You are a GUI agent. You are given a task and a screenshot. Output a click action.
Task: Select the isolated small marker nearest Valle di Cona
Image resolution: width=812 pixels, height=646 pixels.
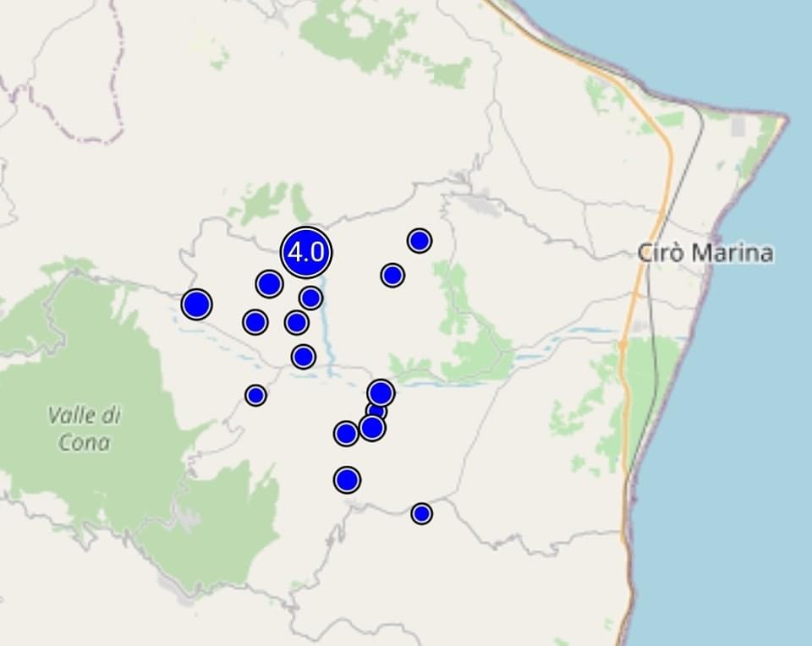255,395
